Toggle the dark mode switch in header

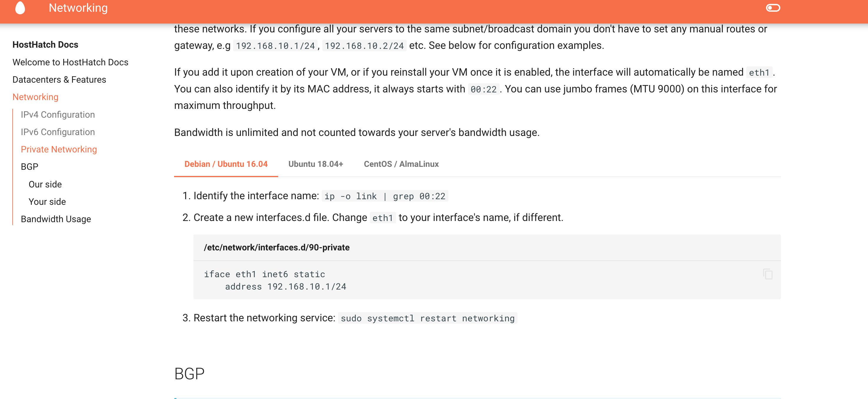[773, 8]
